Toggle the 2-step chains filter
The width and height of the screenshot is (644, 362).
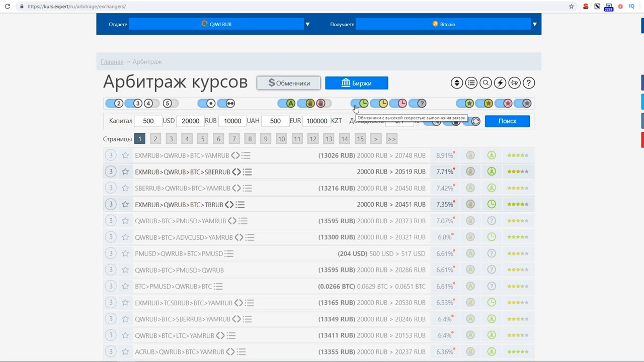tap(114, 103)
